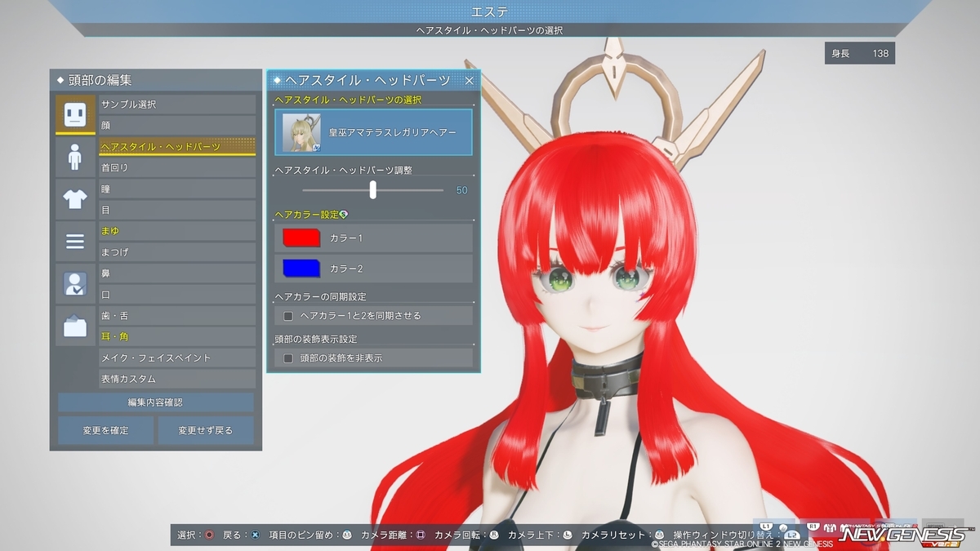Select メイク・フェイスペイント menu entry
Image resolution: width=980 pixels, height=551 pixels.
click(177, 358)
